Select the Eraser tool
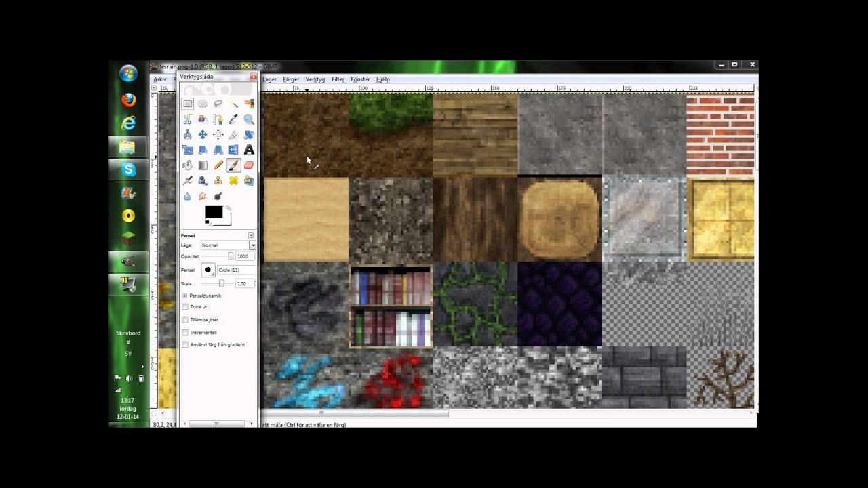 [x=249, y=165]
